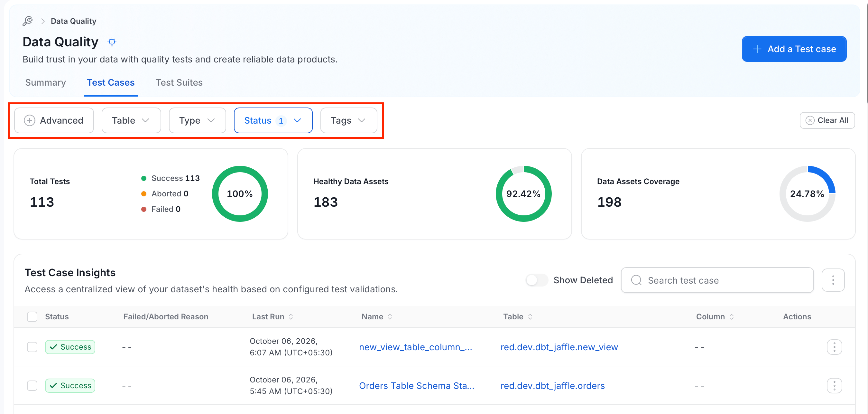The width and height of the screenshot is (868, 414).
Task: Click the Aborted legend orange dot
Action: pos(143,194)
